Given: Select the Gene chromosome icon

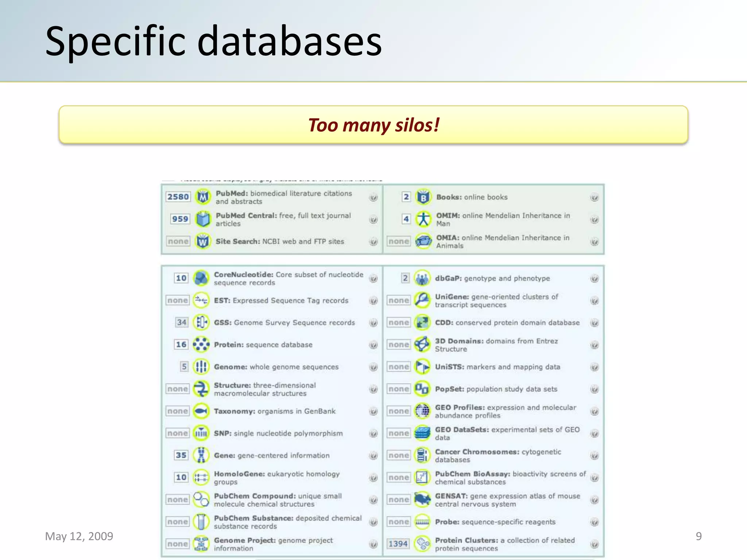Looking at the screenshot, I should pyautogui.click(x=201, y=455).
